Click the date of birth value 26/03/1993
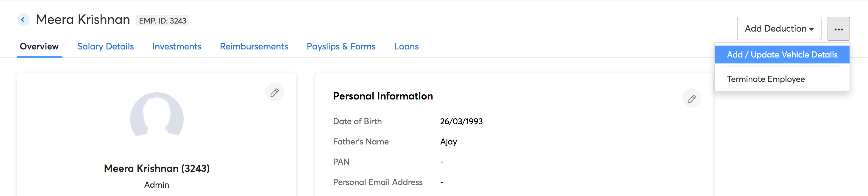This screenshot has width=868, height=196. [461, 122]
